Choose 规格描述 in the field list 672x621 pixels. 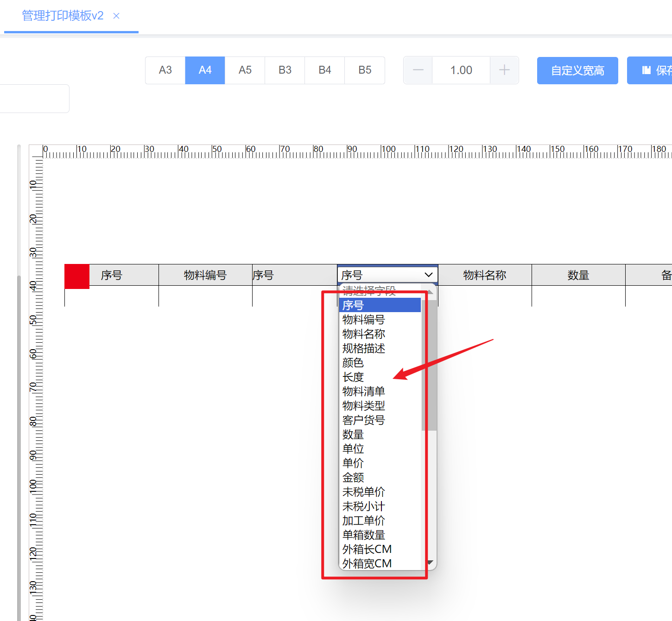(x=363, y=348)
